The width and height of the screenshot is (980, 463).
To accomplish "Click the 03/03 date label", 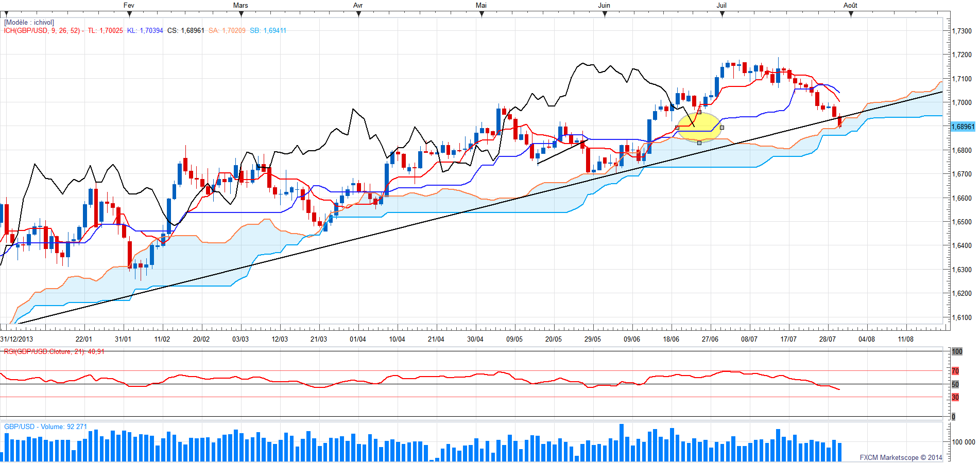I will pos(240,339).
